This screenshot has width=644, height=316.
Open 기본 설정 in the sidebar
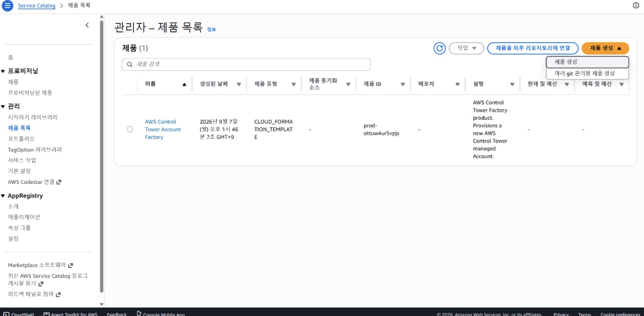pos(19,171)
